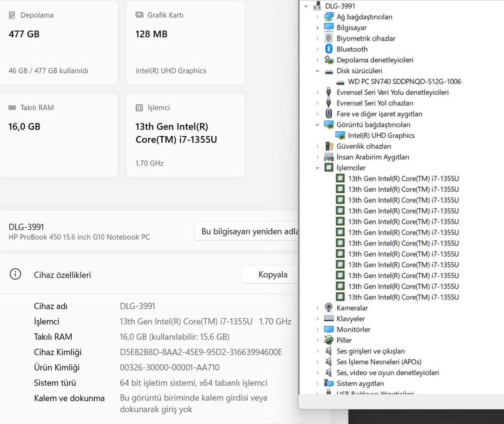Click the Ses İşleme Nesneleri (APOs) icon
The image size is (504, 424).
(x=329, y=362)
